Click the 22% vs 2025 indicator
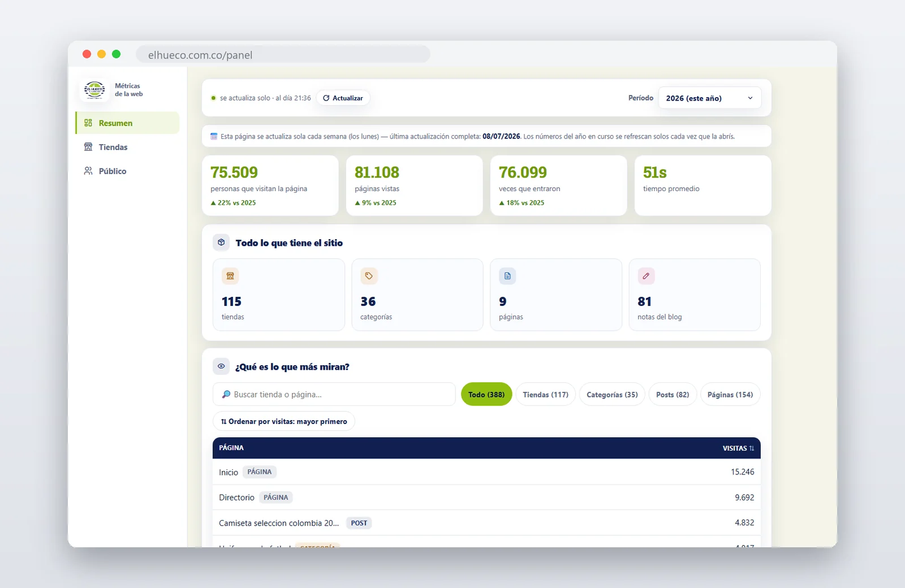This screenshot has height=588, width=905. 233,202
